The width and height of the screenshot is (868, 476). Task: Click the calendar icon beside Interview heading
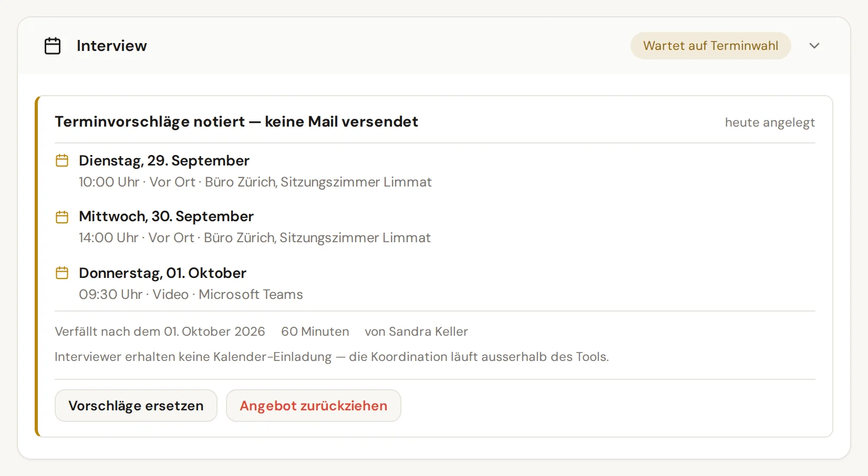[x=53, y=46]
